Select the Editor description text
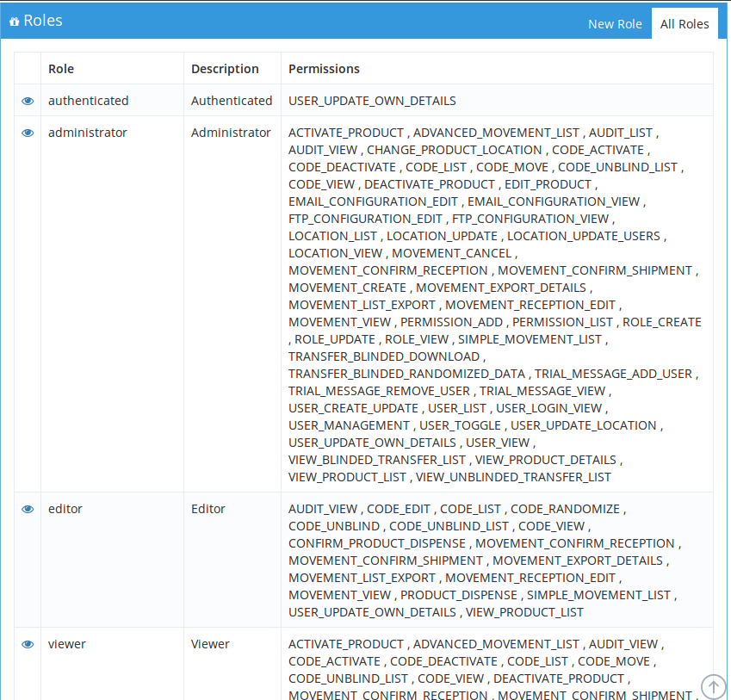 tap(208, 509)
